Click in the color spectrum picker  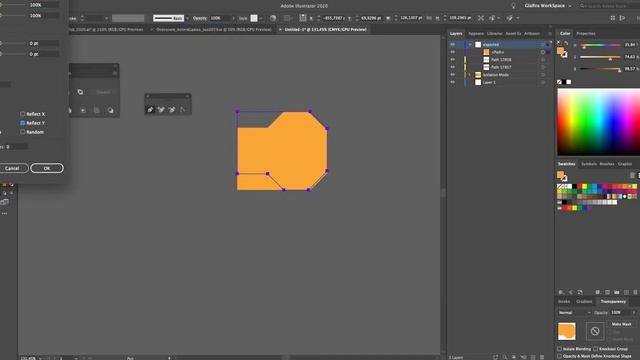tap(599, 122)
